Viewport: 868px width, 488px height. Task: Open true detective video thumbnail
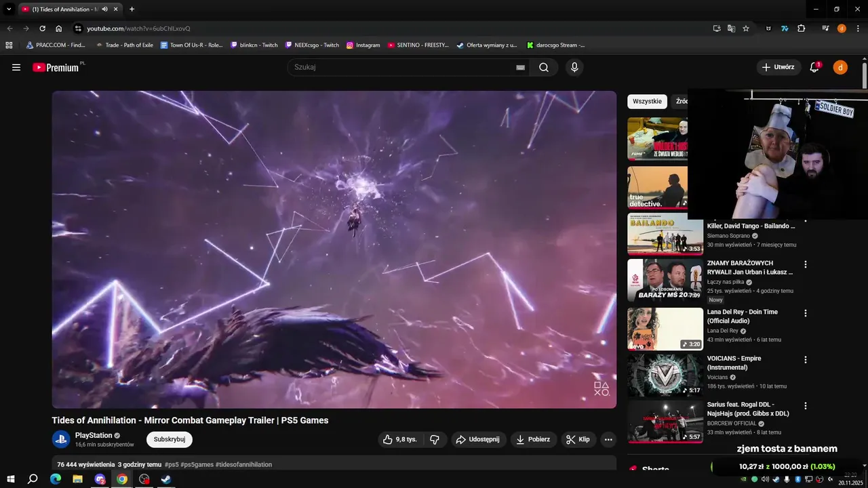(658, 188)
